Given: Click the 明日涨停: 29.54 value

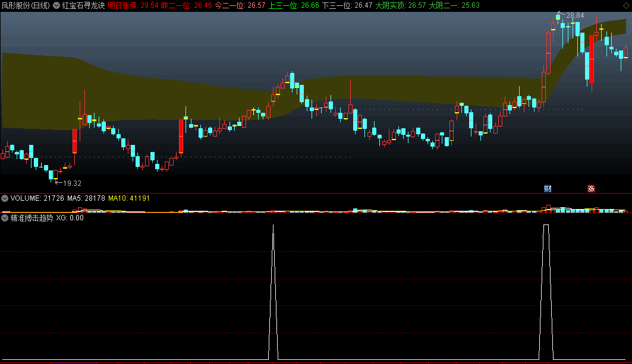Looking at the screenshot, I should point(133,5).
